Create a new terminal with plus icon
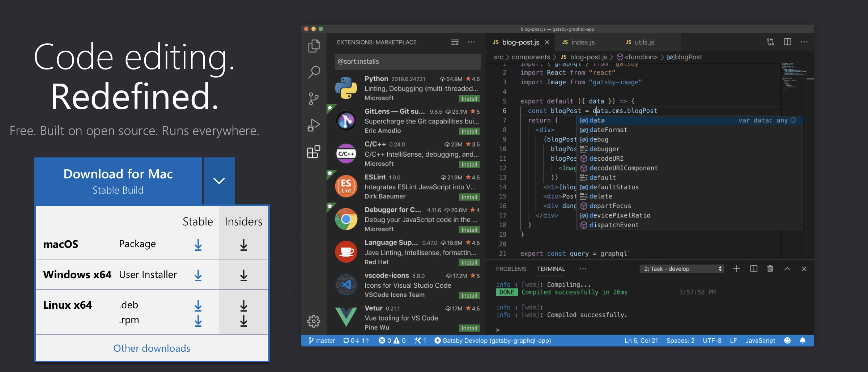 (x=736, y=269)
